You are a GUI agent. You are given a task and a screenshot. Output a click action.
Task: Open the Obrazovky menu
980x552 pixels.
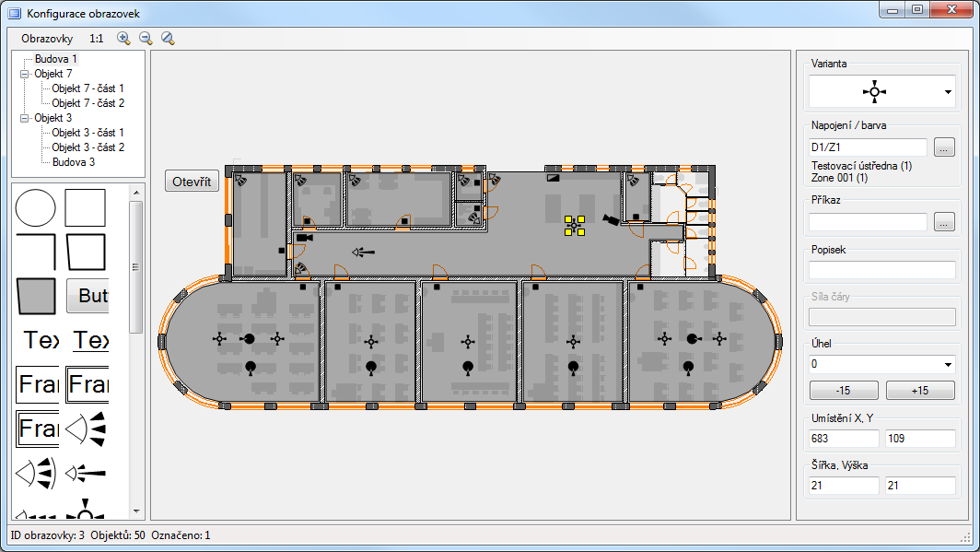point(47,39)
